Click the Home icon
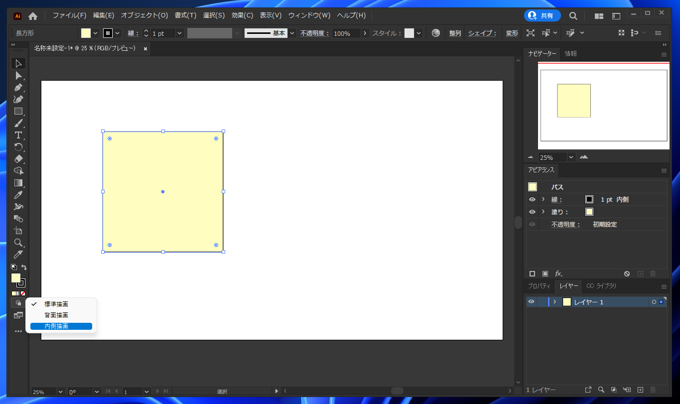Image resolution: width=680 pixels, height=404 pixels. coord(33,16)
